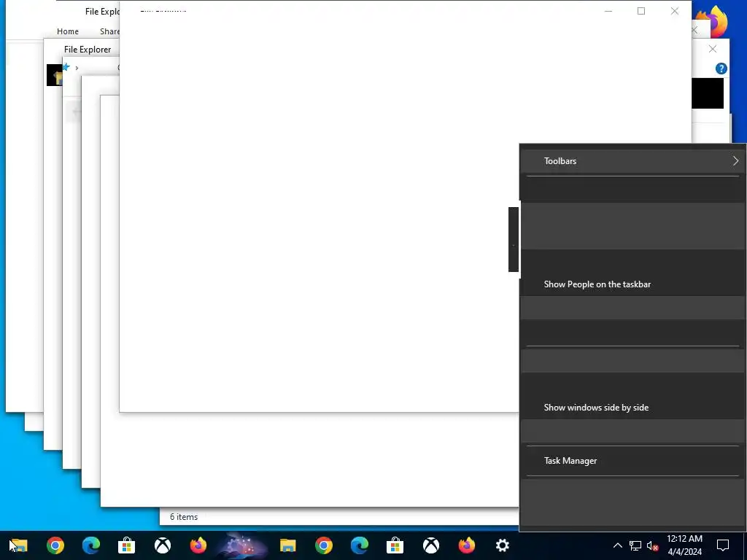Open the Xbox icon nearest the Settings gear
Viewport: 747px width, 560px height.
pyautogui.click(x=430, y=545)
